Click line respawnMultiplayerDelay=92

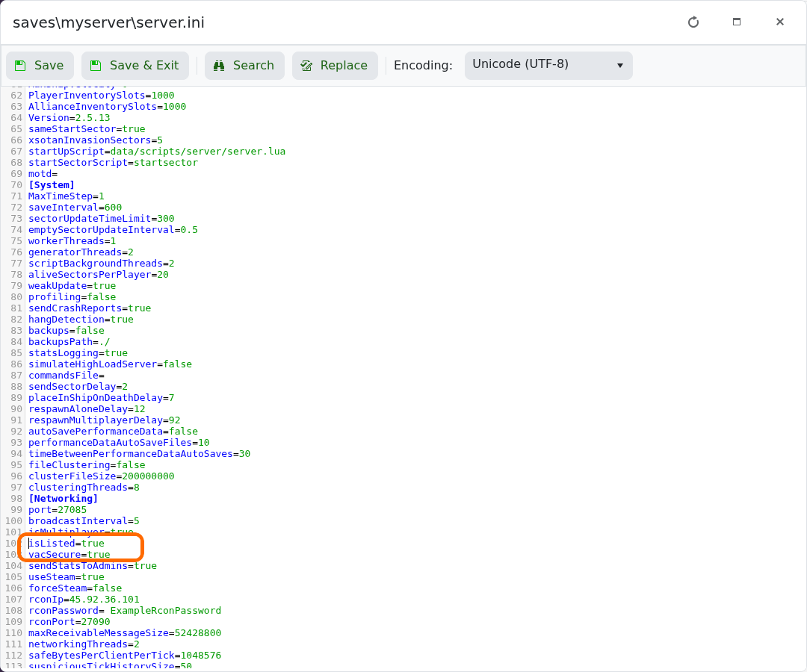coord(104,420)
